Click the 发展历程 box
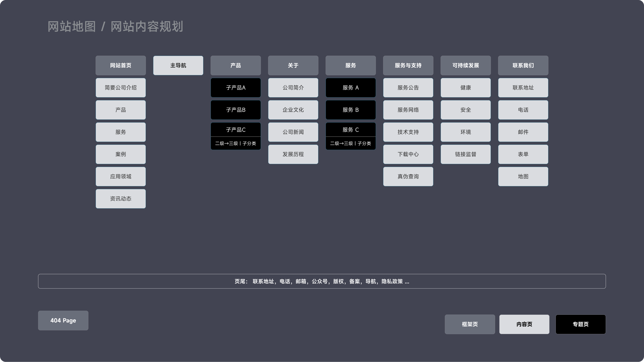Screen dimensions: 644x362 click(293, 154)
